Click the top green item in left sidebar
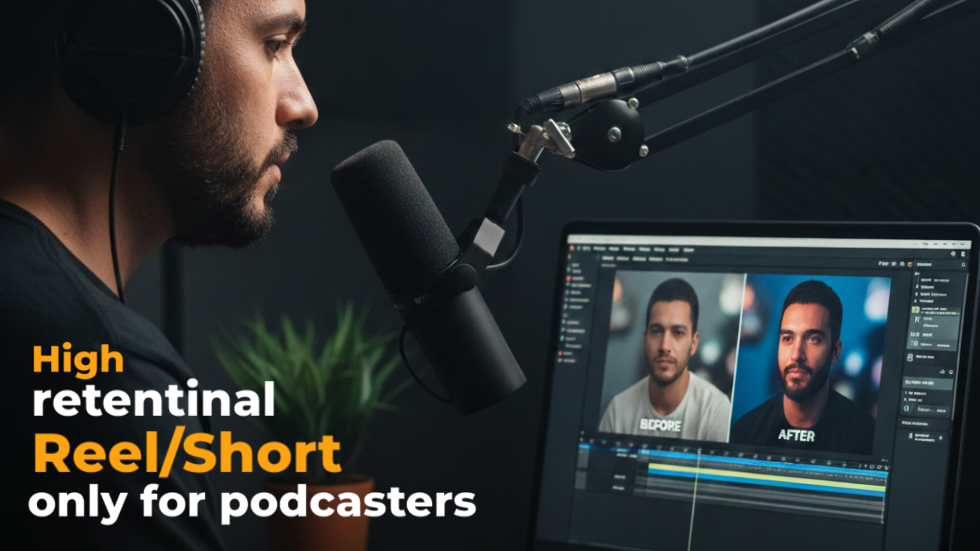980x551 pixels. pyautogui.click(x=570, y=270)
